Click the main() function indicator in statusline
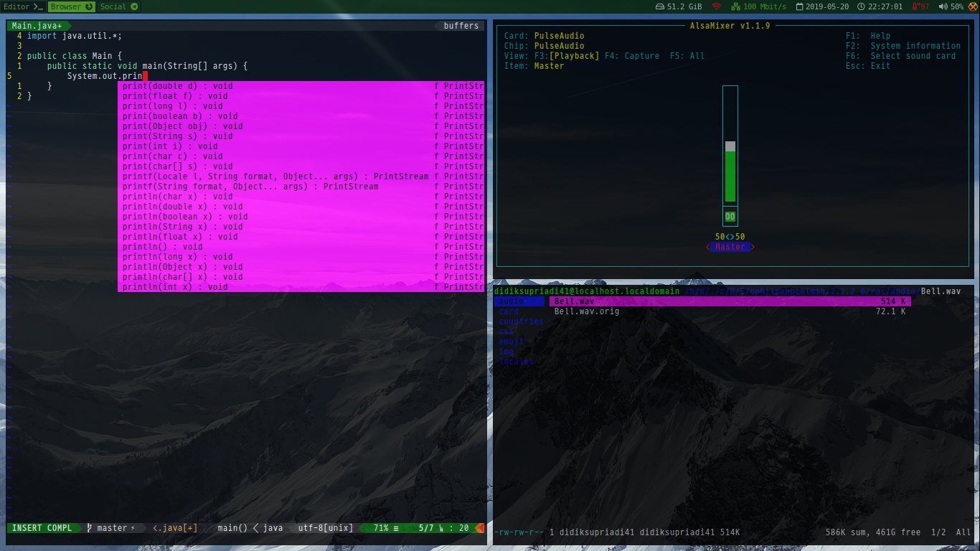 (x=232, y=528)
